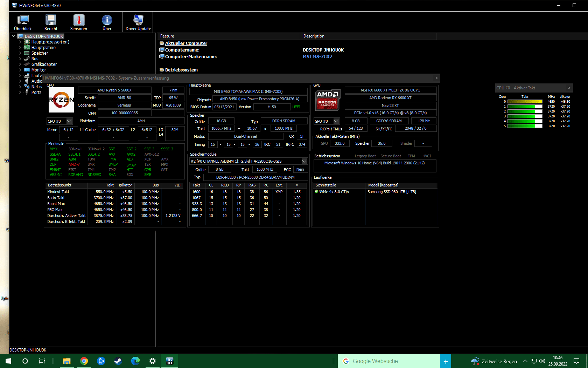Click the Bericht report toolbar icon
588x368 pixels.
tap(51, 22)
